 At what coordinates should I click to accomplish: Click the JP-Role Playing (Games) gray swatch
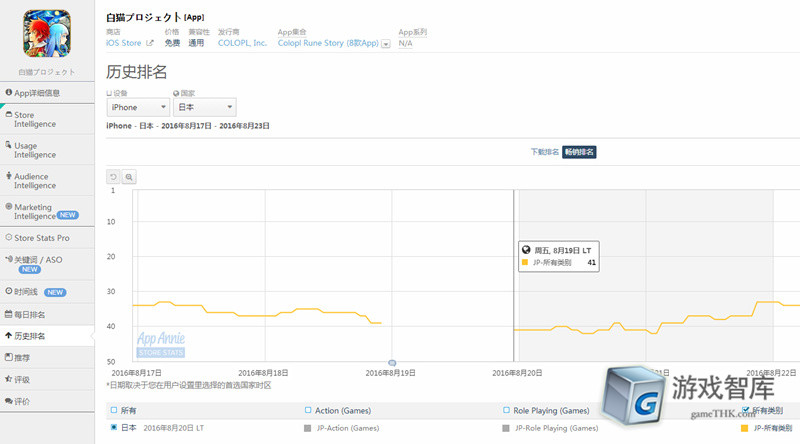pos(506,428)
